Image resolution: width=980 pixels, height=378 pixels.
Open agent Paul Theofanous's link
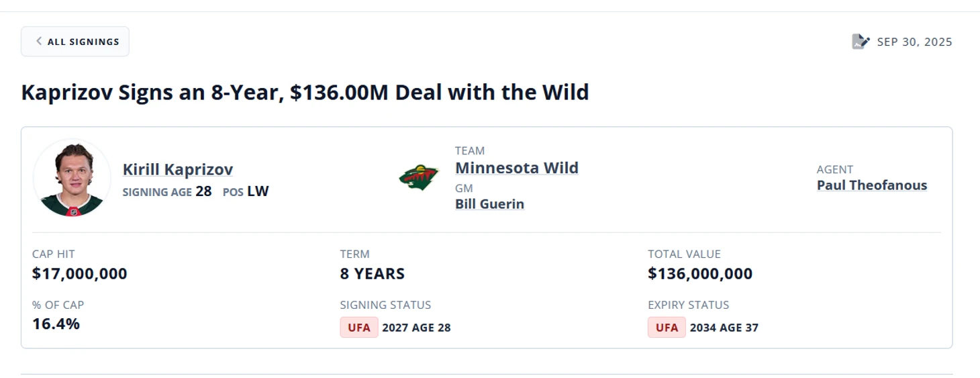[871, 185]
